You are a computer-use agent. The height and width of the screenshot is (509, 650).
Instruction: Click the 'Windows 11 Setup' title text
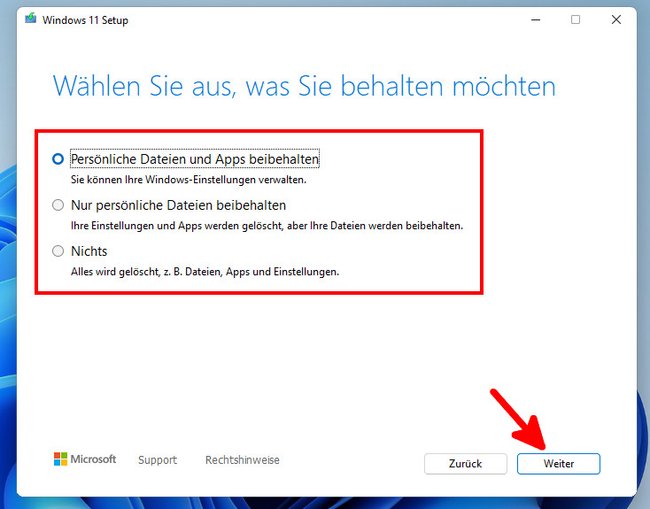click(85, 20)
